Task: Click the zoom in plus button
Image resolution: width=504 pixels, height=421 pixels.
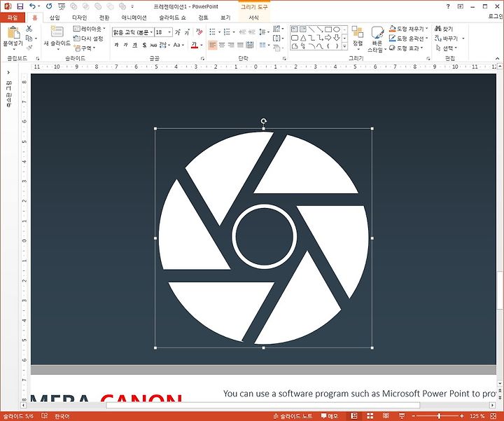Action: tap(462, 416)
